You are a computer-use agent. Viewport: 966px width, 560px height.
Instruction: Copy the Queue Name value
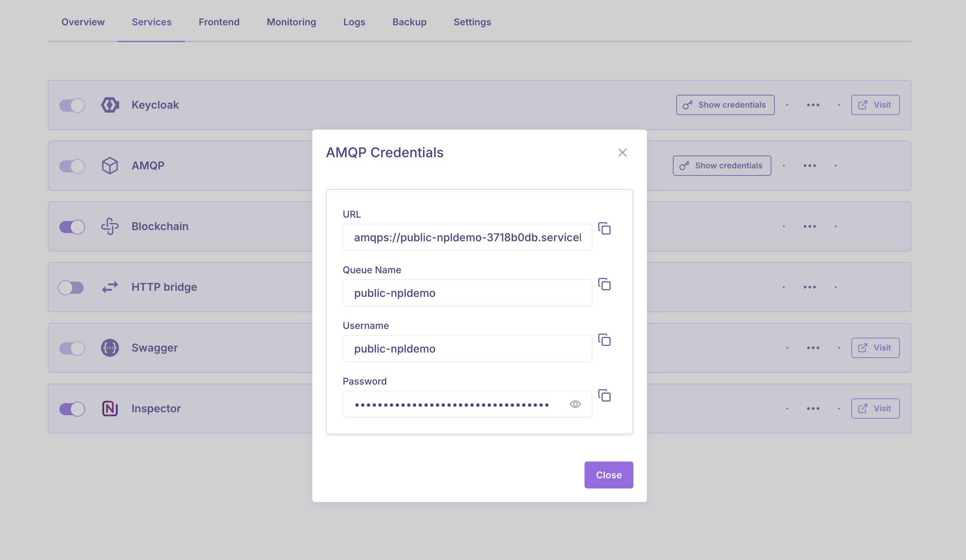point(604,284)
